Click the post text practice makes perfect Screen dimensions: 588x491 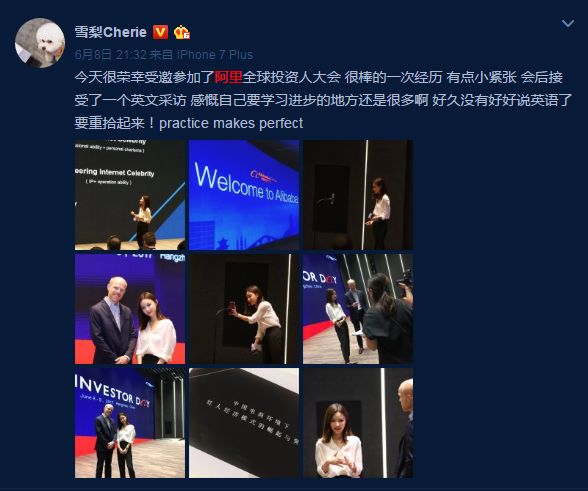click(x=231, y=123)
